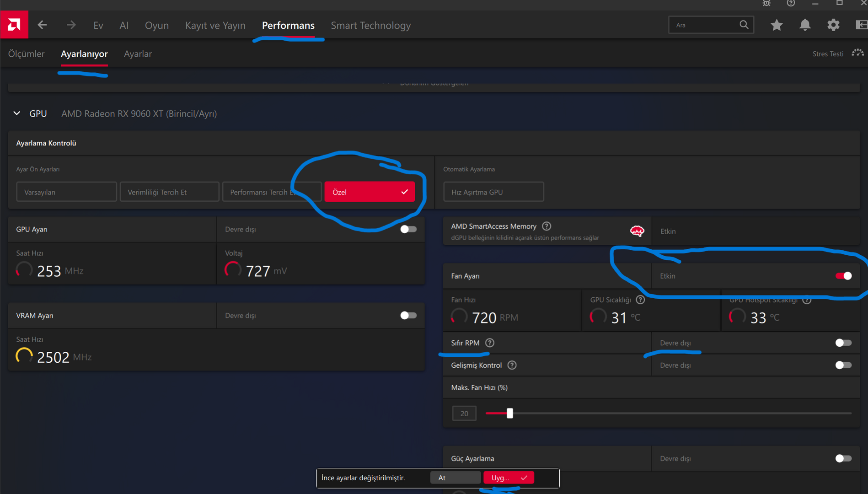The width and height of the screenshot is (868, 494).
Task: Open the AI tab
Action: tap(124, 25)
